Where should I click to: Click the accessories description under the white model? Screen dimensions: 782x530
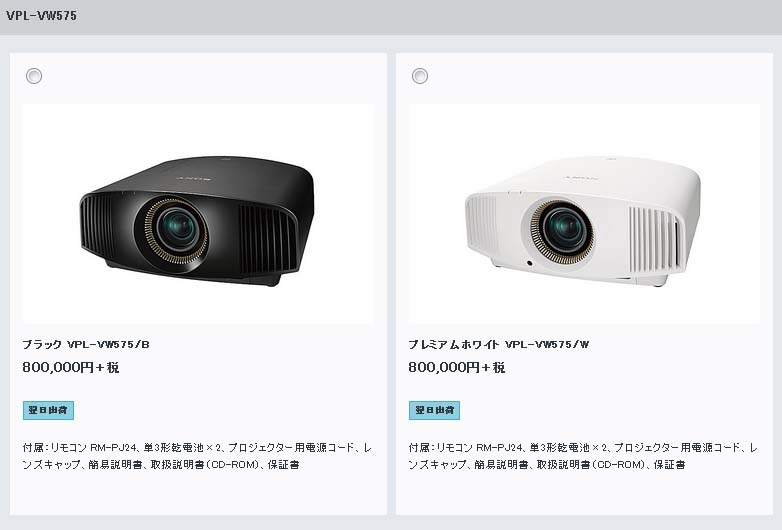[584, 456]
